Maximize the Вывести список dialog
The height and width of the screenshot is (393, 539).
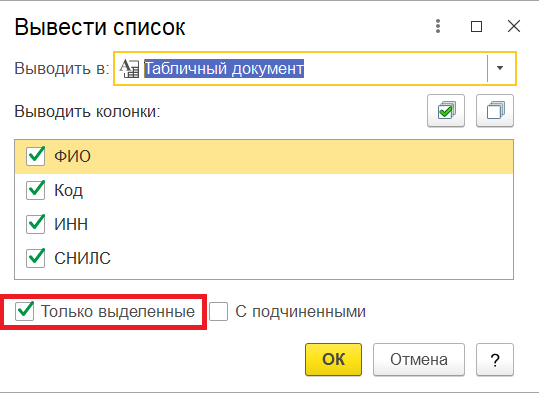[x=476, y=26]
